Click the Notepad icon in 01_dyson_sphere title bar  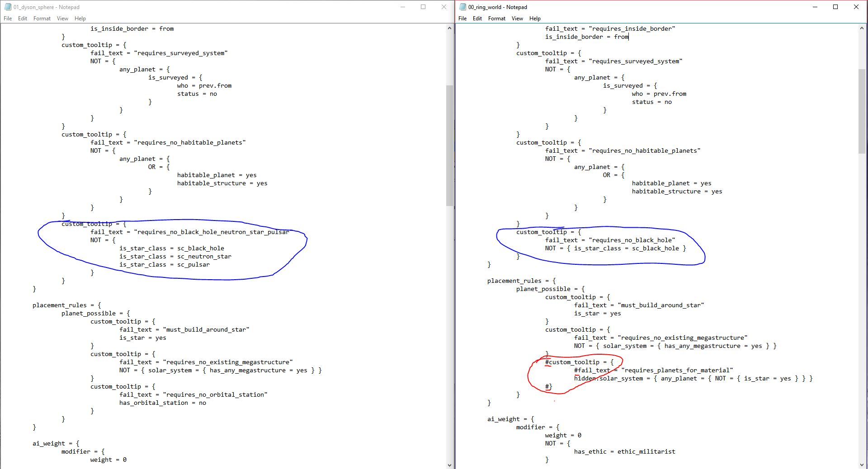click(8, 7)
